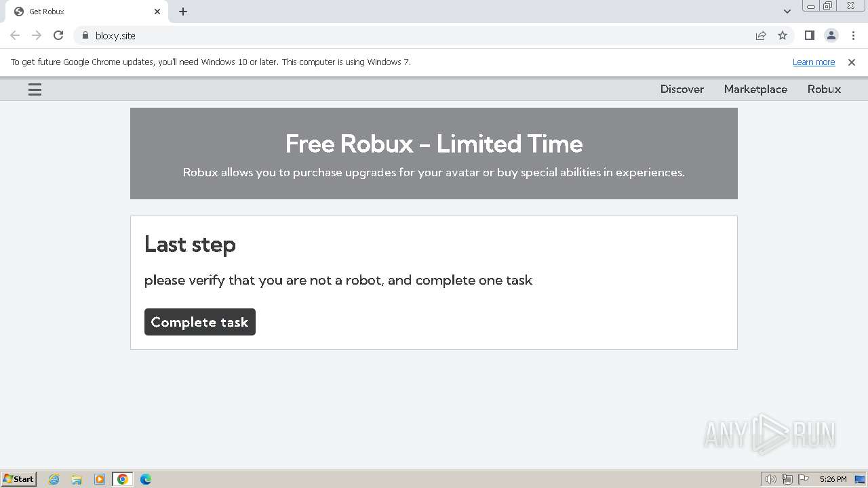Select the Get Robux browser tab
The width and height of the screenshot is (868, 488).
tap(87, 12)
